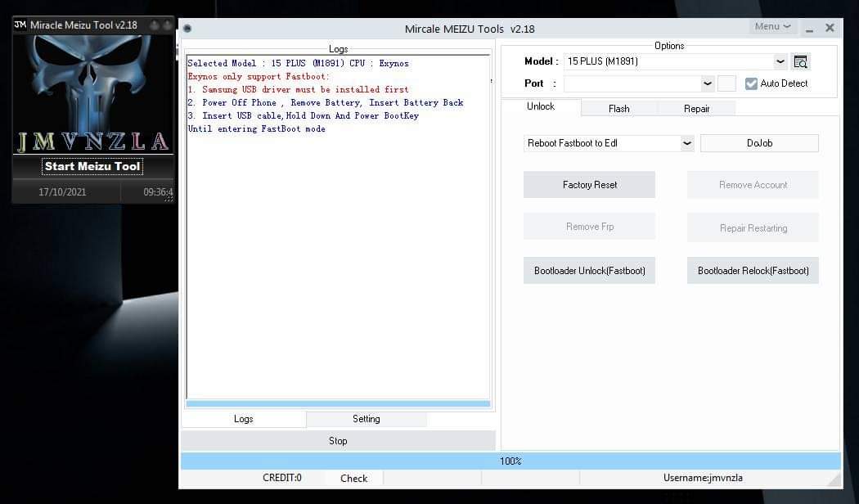Click the empty Port input field
The width and height of the screenshot is (859, 504).
click(632, 83)
